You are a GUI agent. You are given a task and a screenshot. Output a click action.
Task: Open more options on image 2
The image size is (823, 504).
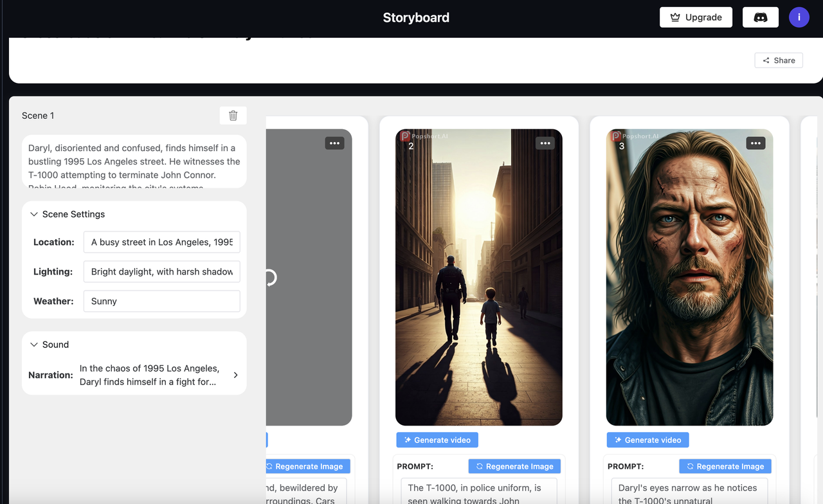click(545, 143)
